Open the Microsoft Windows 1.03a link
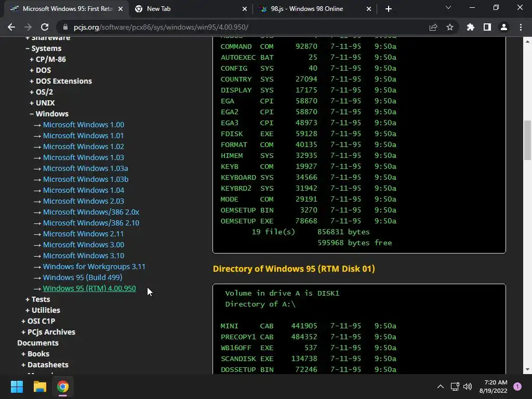This screenshot has height=399, width=532. [86, 168]
